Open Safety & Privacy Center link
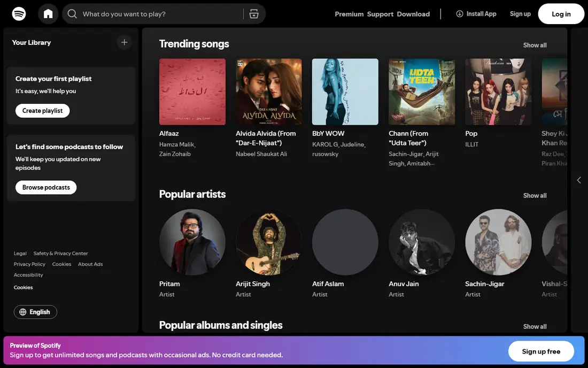The width and height of the screenshot is (588, 368). [x=60, y=254]
